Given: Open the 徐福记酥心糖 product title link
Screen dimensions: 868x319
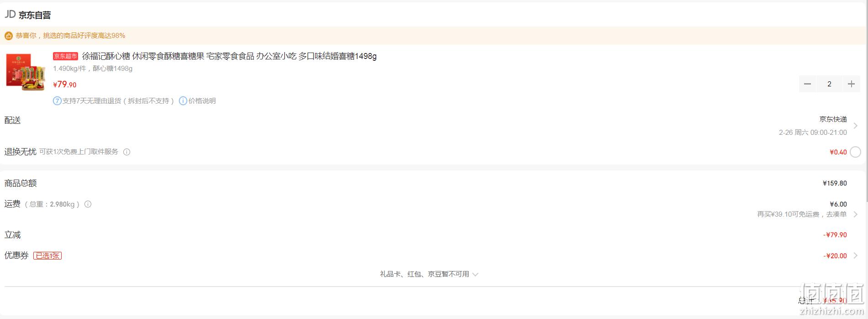Looking at the screenshot, I should (229, 56).
